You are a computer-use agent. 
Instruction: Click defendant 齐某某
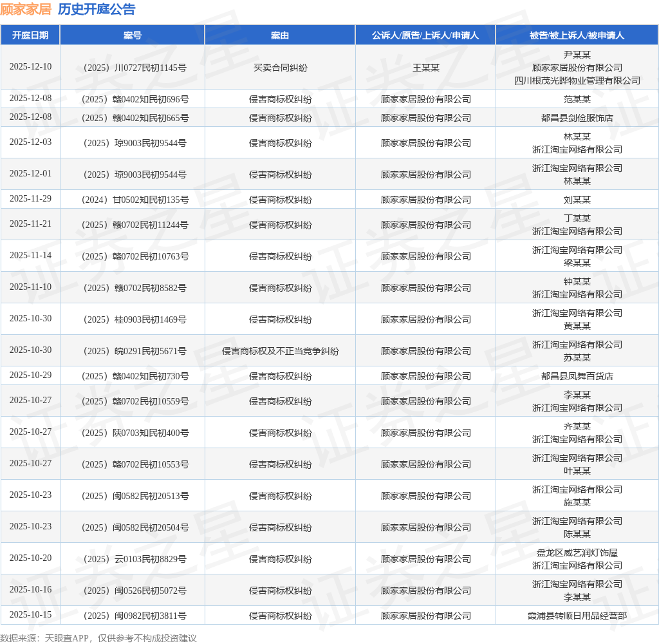click(x=577, y=426)
